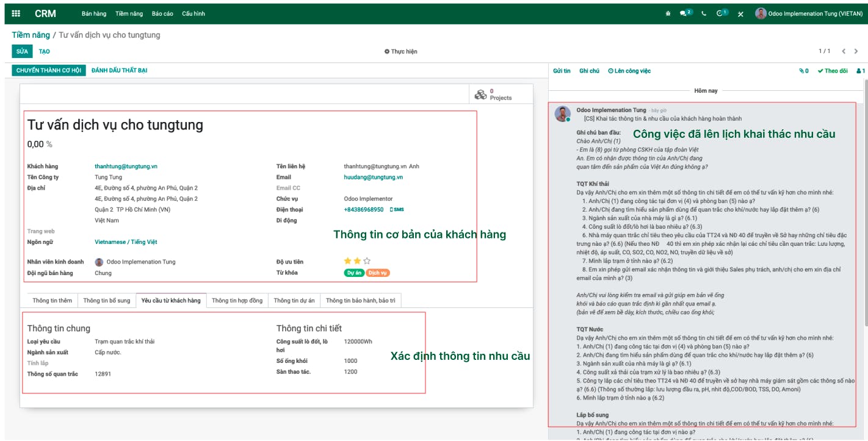Open the Thông tin dự án tab
The height and width of the screenshot is (441, 868).
[294, 300]
